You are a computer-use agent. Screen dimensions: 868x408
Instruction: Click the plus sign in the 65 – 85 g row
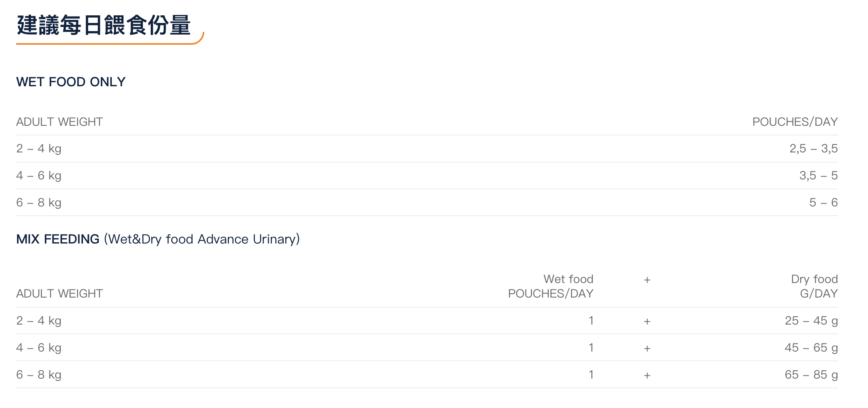tap(647, 375)
